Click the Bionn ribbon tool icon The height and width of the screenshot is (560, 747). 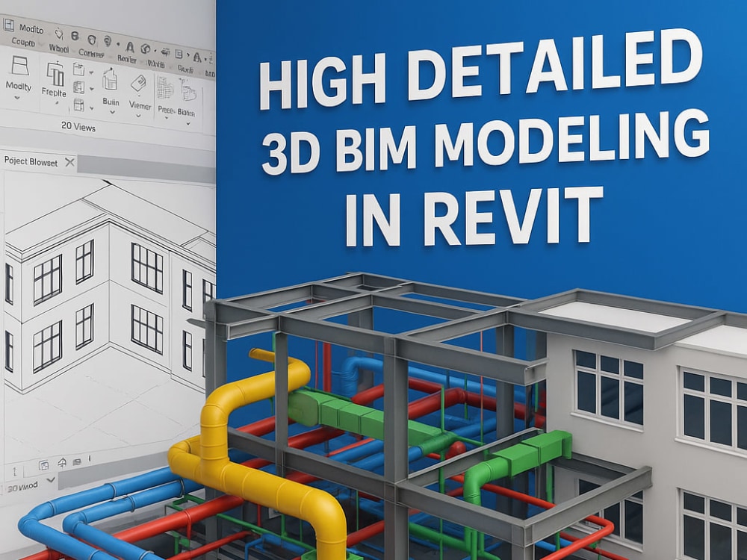[188, 90]
